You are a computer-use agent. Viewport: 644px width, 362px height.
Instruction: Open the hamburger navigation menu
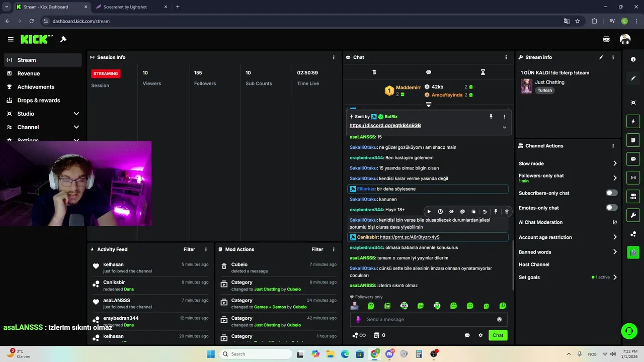point(11,39)
